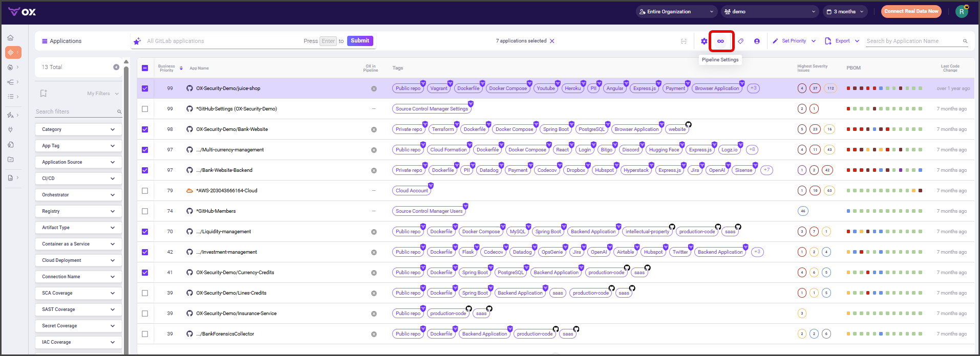Viewport: 980px width, 356px height.
Task: Check the AWS-203043666164-Cloud row checkbox
Action: (x=145, y=191)
